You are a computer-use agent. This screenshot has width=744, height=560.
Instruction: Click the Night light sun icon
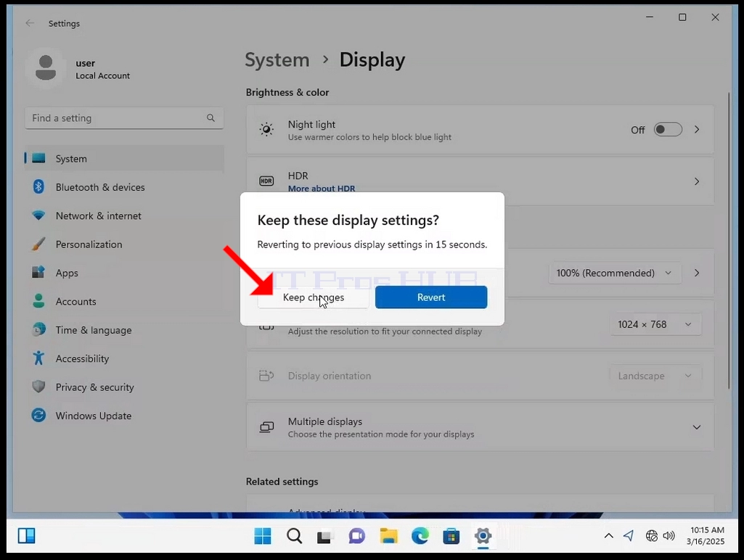(266, 129)
